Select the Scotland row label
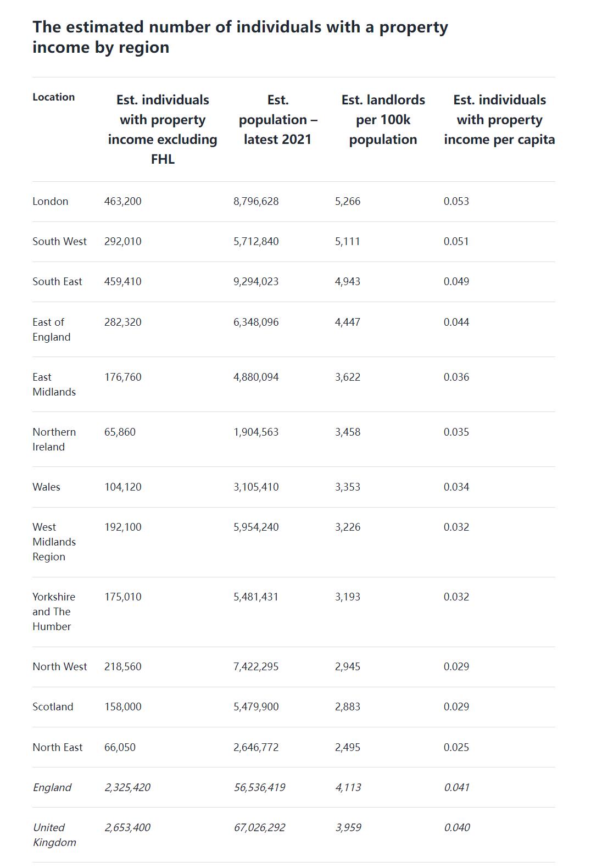591x868 pixels. click(53, 706)
